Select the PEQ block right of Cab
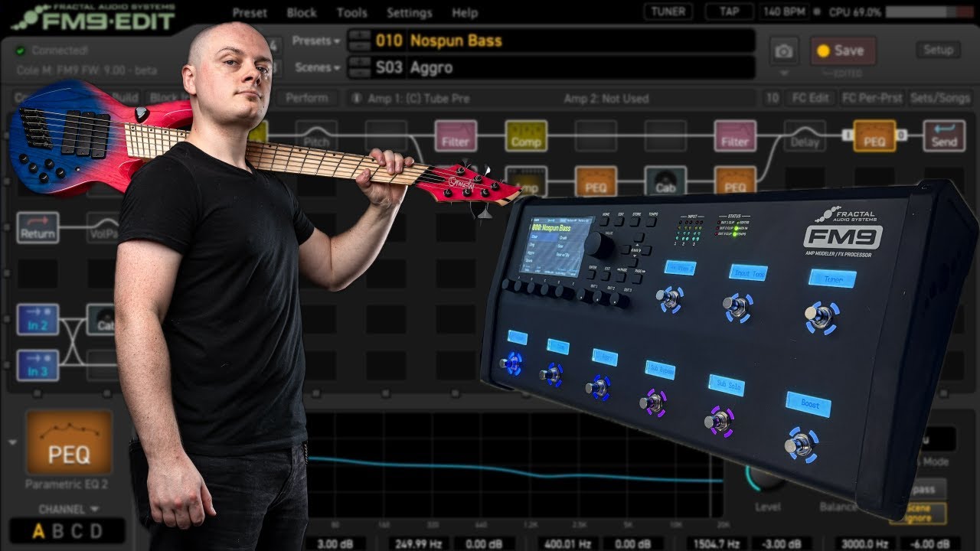 click(x=735, y=181)
